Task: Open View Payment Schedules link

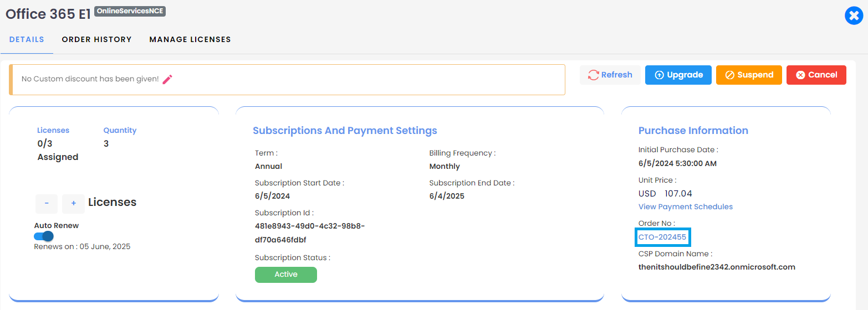Action: [686, 206]
